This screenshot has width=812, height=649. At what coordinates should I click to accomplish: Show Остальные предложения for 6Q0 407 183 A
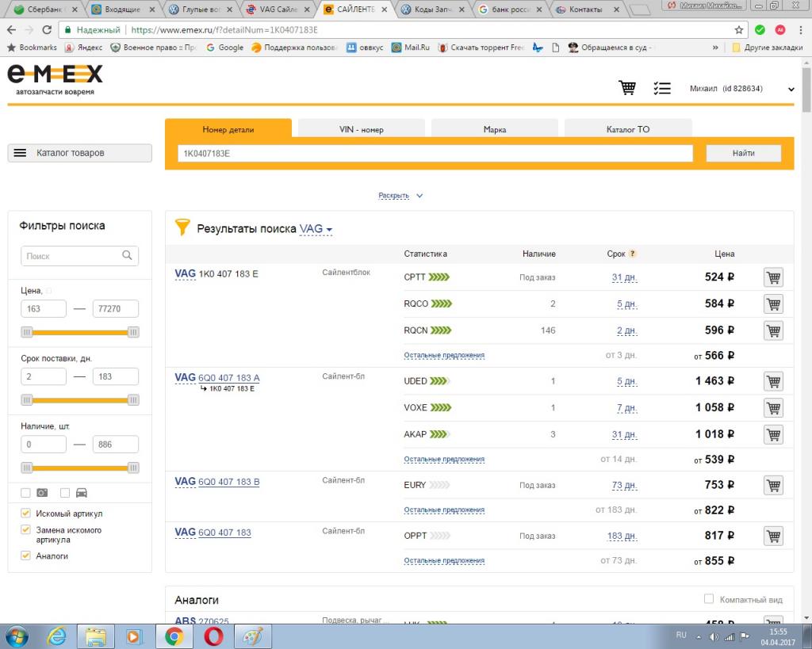444,459
